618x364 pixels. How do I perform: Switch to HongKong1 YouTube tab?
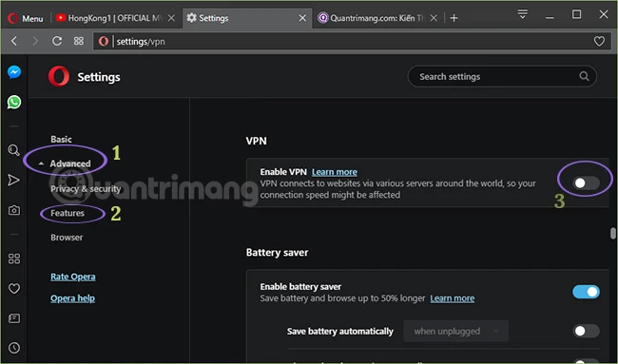pos(115,18)
